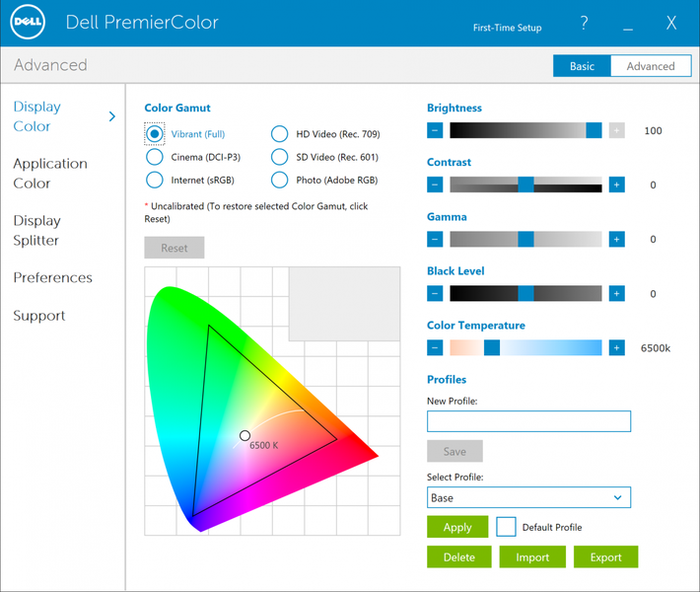The height and width of the screenshot is (592, 700).
Task: Lower Color Temperature with minus icon
Action: 435,347
